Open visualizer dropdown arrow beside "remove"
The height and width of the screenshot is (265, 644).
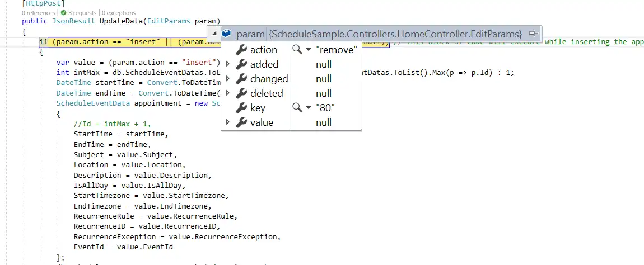(309, 50)
